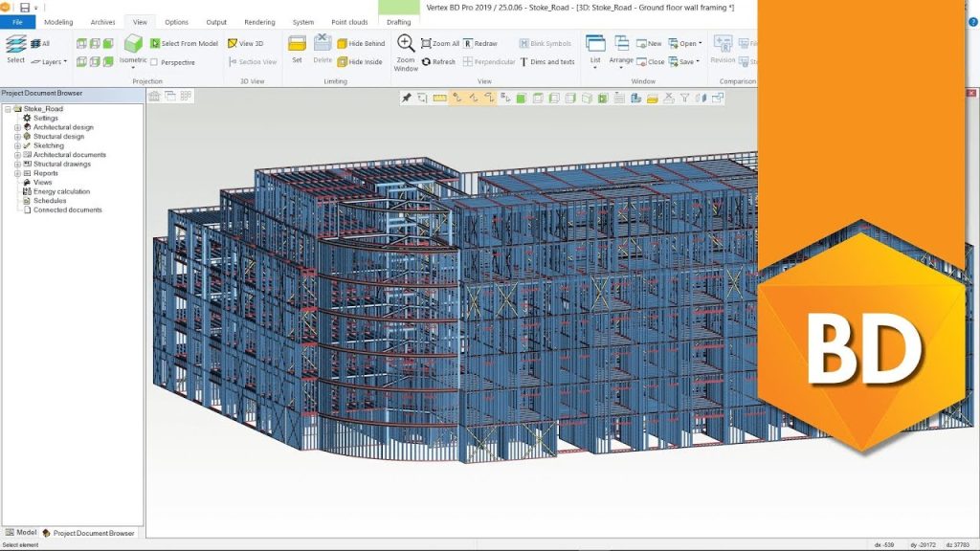Open the Isometric projection dropdown
This screenshot has height=551, width=980.
[133, 62]
